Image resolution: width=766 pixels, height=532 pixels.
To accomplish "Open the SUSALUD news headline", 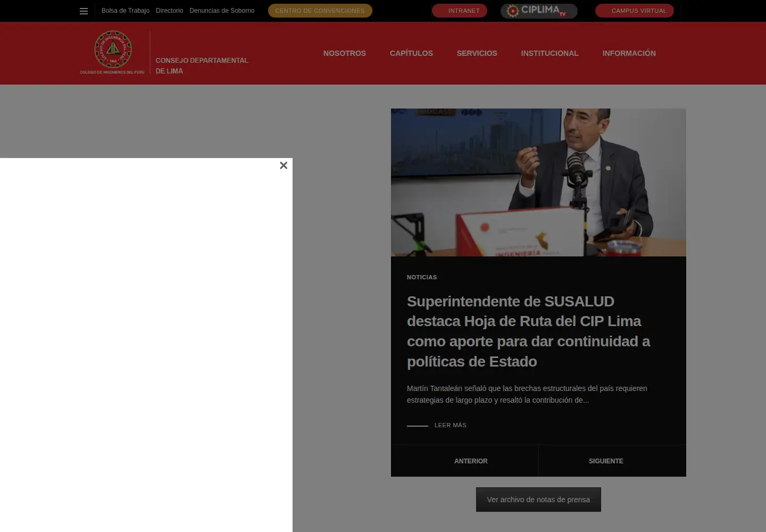I will click(x=528, y=331).
